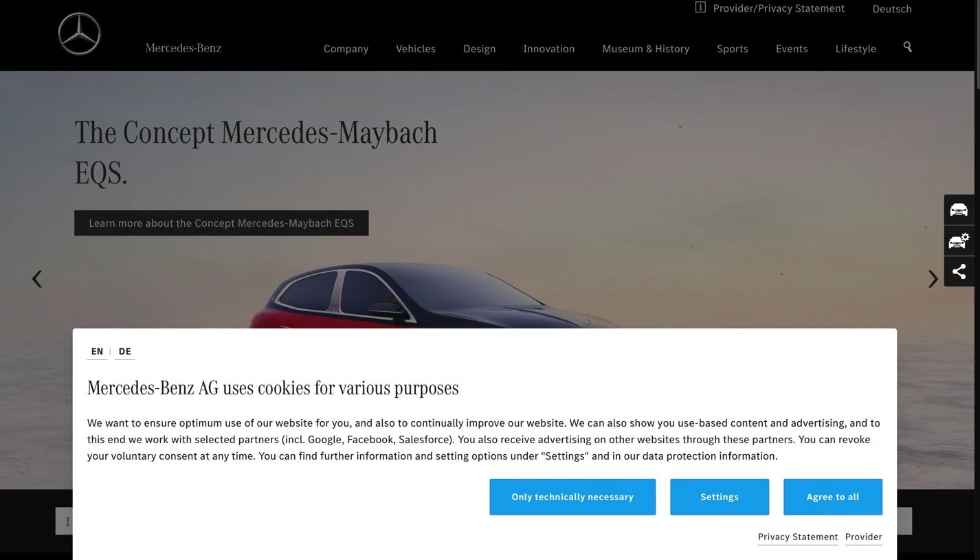This screenshot has height=560, width=980.
Task: Click the car icon in side panel
Action: 959,210
